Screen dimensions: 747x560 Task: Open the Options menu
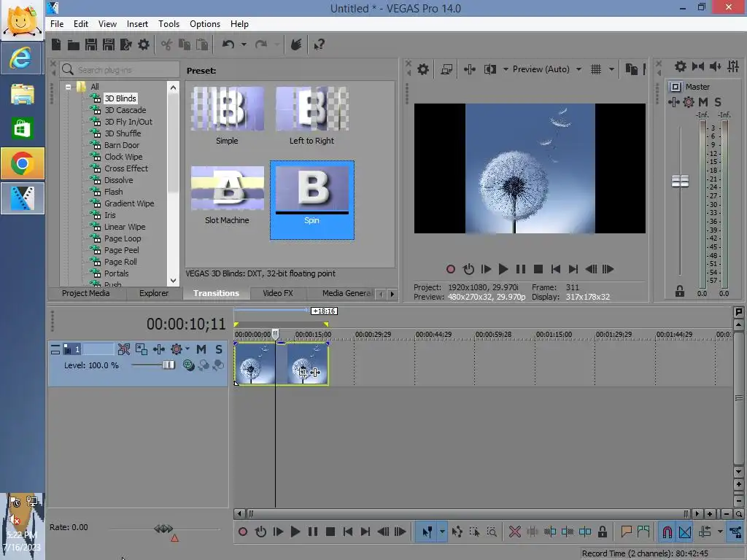pyautogui.click(x=205, y=24)
